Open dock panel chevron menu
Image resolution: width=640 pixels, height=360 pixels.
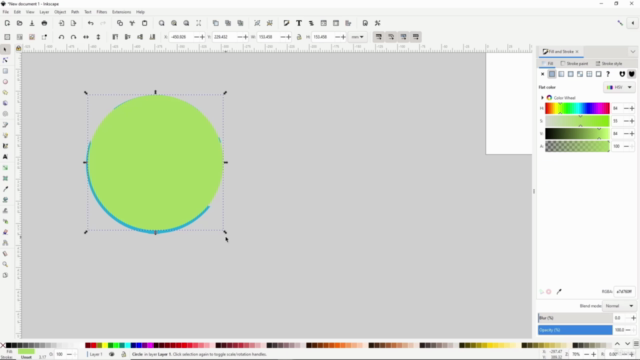tap(632, 52)
